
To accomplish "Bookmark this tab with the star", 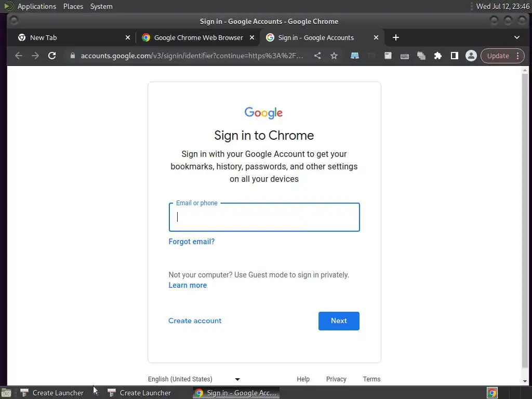I will tap(334, 56).
